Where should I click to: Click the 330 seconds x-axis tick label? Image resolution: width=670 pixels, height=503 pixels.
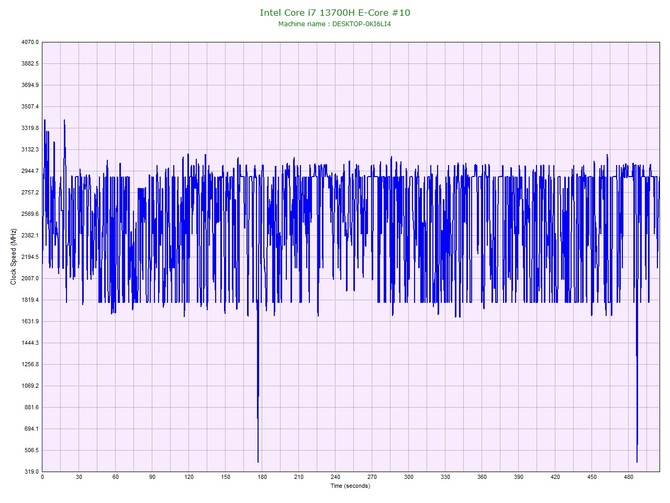coord(446,477)
